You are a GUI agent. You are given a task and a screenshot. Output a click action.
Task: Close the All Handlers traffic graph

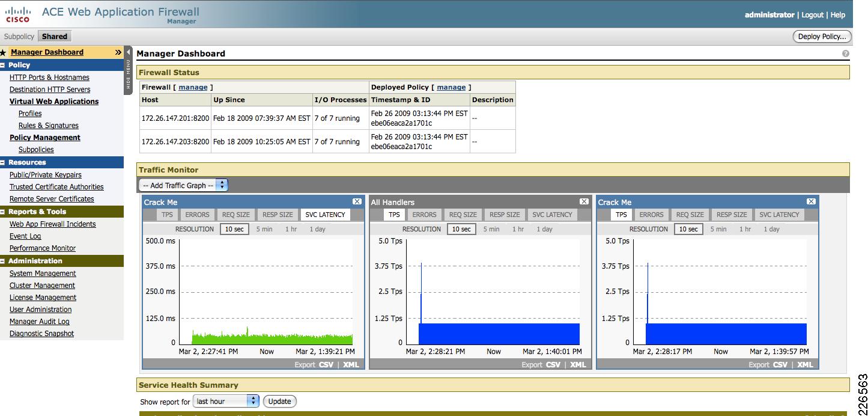click(x=584, y=201)
